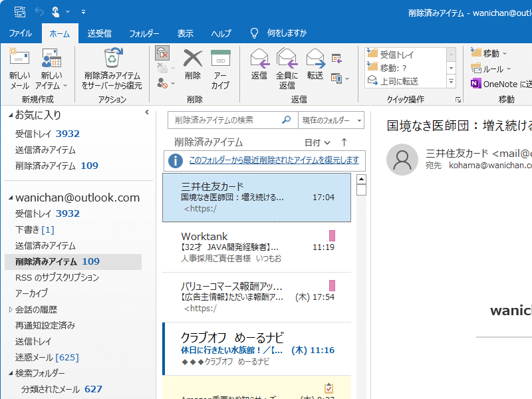Click the Delete (削除) X icon
532x399 pixels.
pyautogui.click(x=193, y=58)
